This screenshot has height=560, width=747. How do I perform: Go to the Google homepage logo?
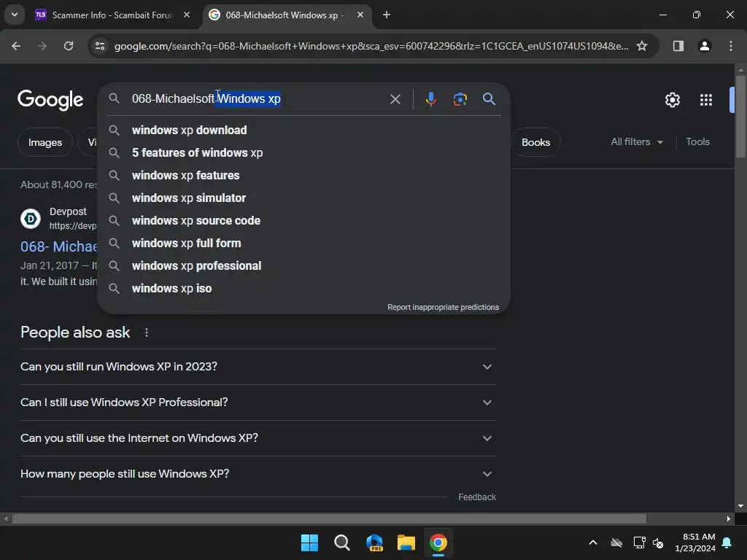click(50, 99)
